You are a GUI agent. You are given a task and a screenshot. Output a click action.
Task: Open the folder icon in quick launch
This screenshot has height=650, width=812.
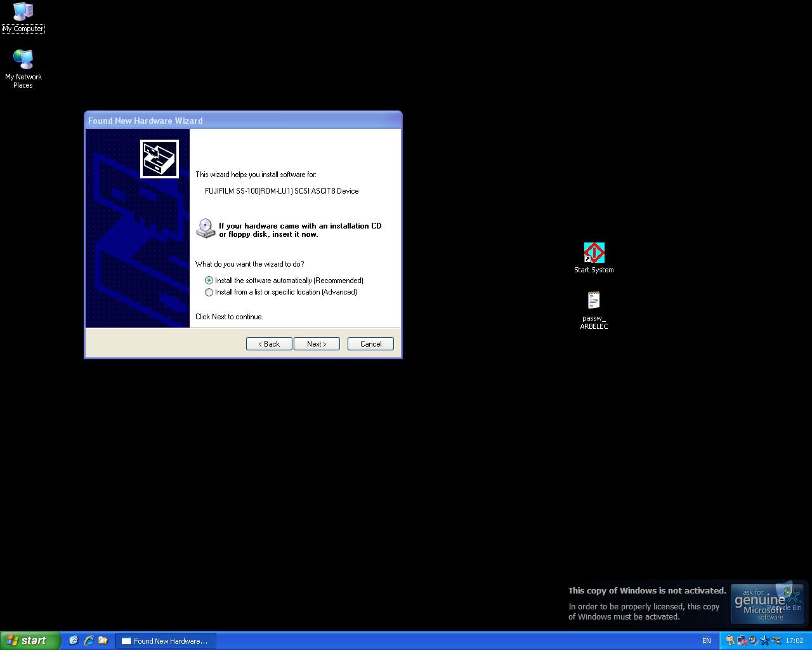pyautogui.click(x=103, y=640)
